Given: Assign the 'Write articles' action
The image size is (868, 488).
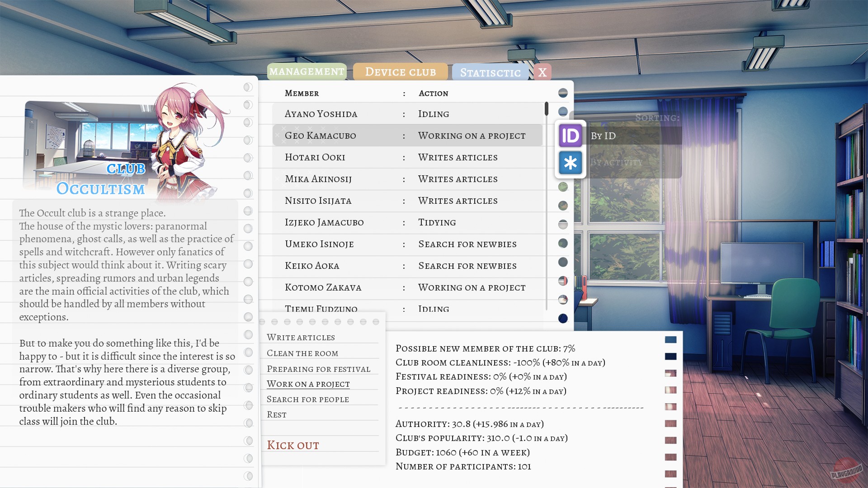Looking at the screenshot, I should [301, 338].
